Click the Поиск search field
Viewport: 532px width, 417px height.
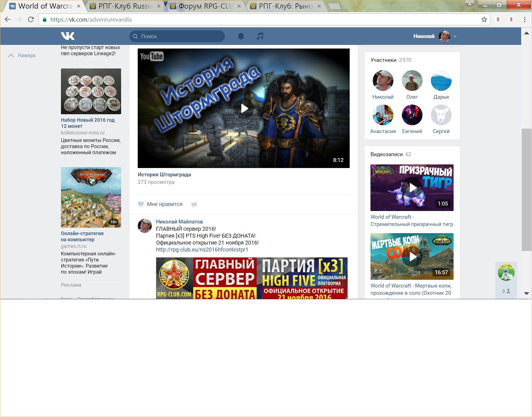(177, 36)
